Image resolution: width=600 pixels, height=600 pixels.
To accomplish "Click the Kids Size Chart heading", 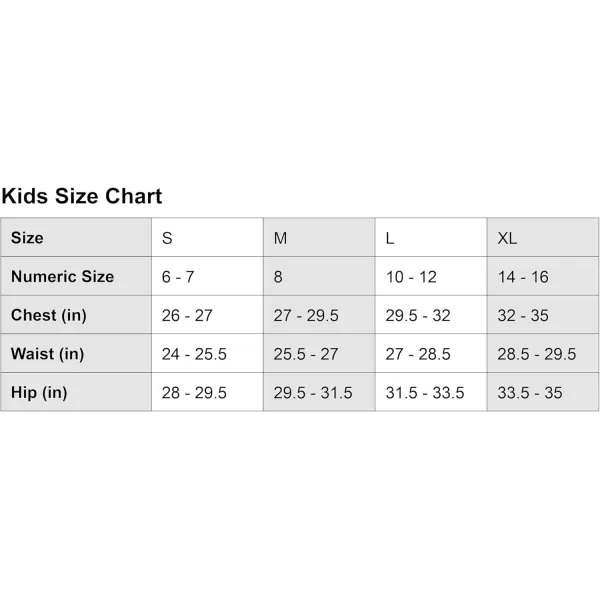I will pyautogui.click(x=82, y=196).
